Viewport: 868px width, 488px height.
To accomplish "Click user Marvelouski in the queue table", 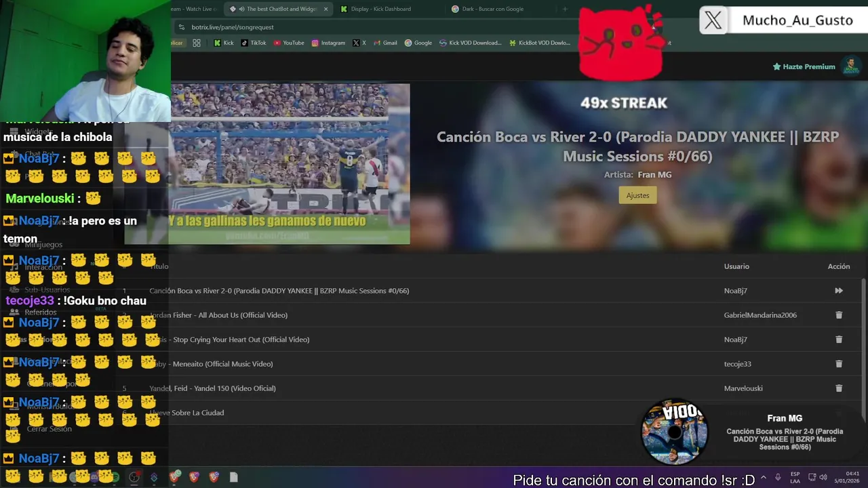I will 743,388.
